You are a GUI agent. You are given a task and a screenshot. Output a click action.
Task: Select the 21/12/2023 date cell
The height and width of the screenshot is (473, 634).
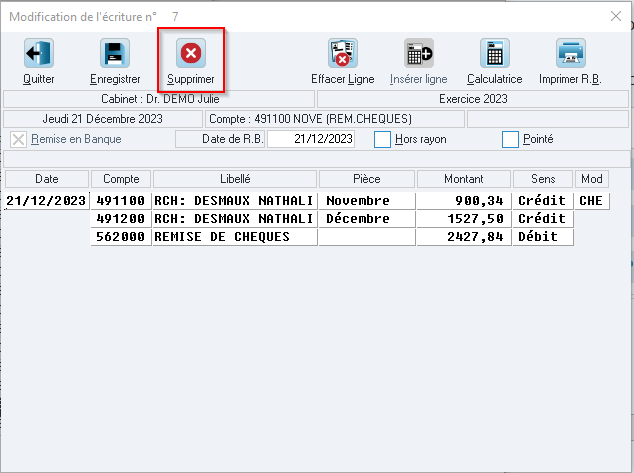(x=46, y=201)
